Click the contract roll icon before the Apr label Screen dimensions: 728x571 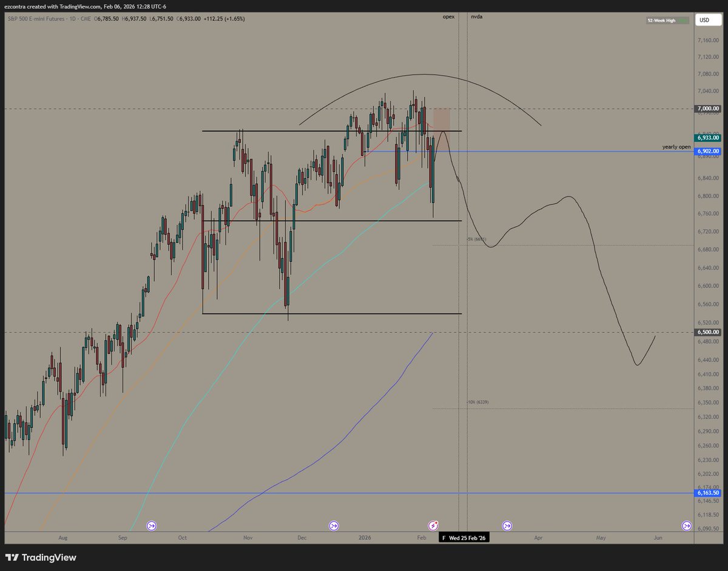tap(507, 526)
